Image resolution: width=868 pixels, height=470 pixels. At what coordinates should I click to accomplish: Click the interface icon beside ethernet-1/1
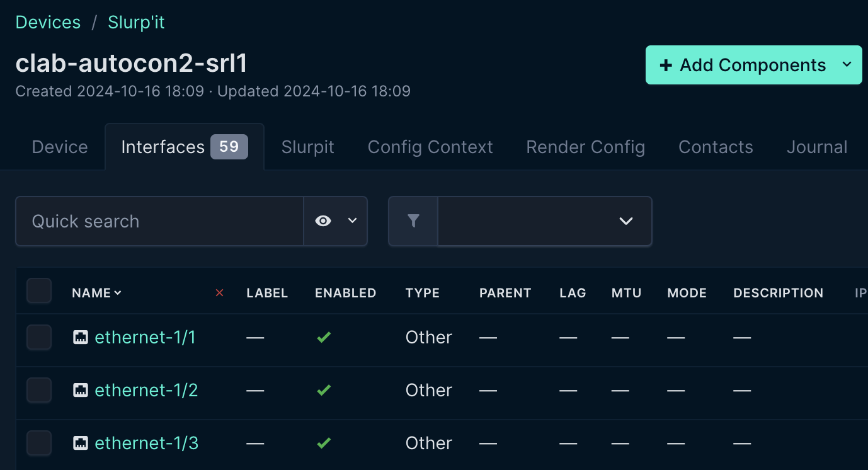(81, 337)
